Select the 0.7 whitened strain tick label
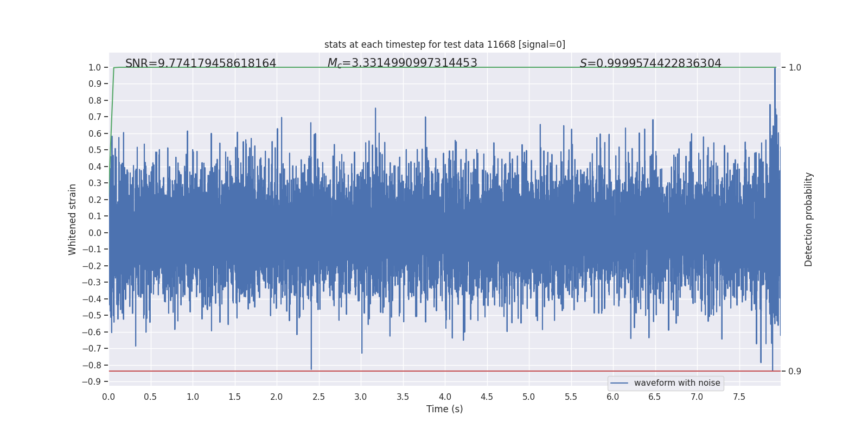Image resolution: width=868 pixels, height=434 pixels. (x=95, y=117)
